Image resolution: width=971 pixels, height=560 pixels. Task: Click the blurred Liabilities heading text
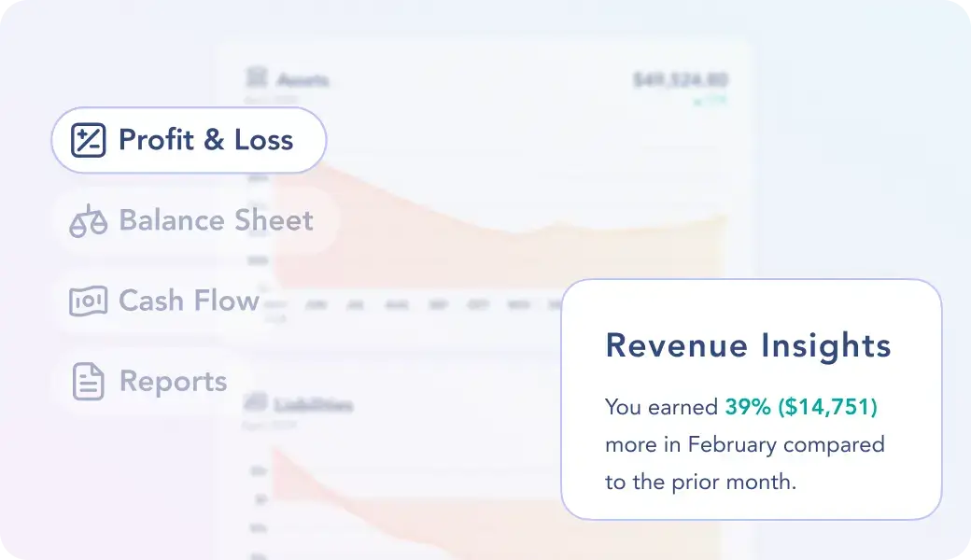point(313,405)
